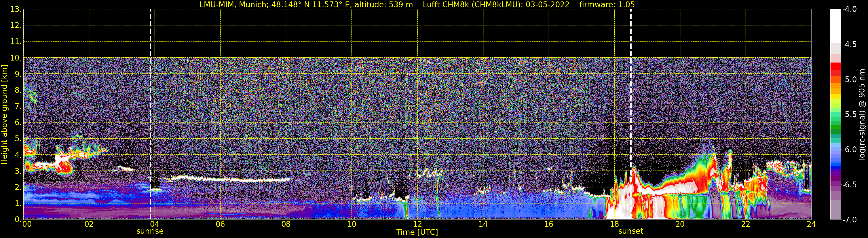Select the "sunrise" label below the time axis

[x=150, y=231]
